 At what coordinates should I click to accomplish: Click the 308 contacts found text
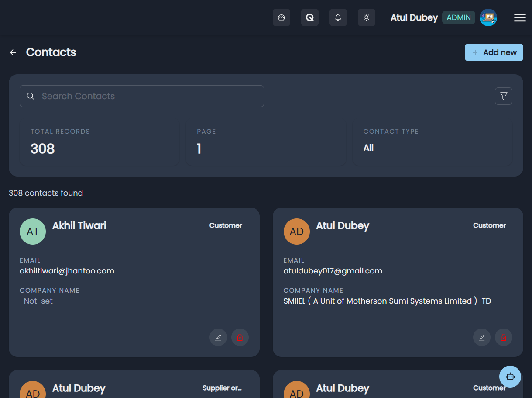(46, 193)
